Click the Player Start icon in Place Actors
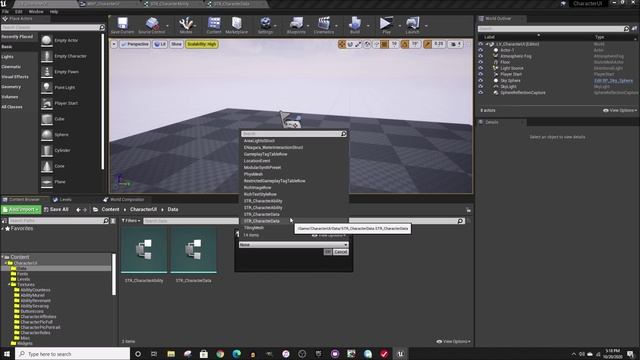 [47, 103]
